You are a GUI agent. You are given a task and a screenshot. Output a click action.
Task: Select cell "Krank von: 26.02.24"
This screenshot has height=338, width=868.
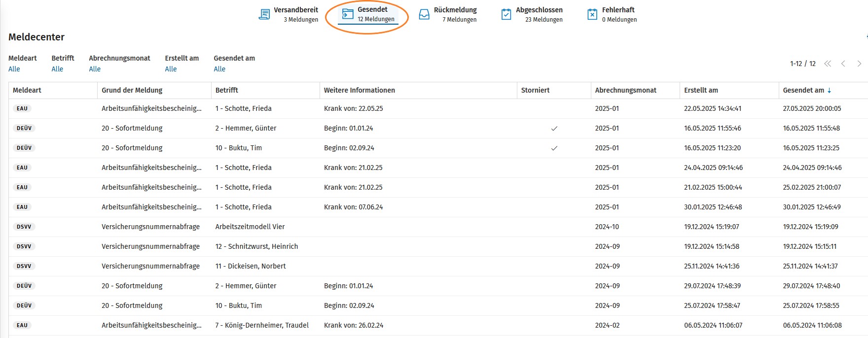tap(354, 325)
